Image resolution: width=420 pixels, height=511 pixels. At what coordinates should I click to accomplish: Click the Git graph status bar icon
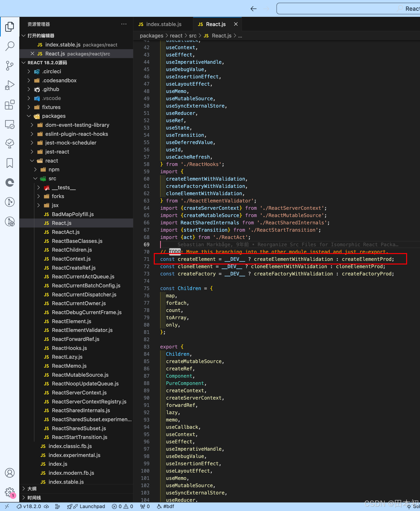click(x=58, y=506)
